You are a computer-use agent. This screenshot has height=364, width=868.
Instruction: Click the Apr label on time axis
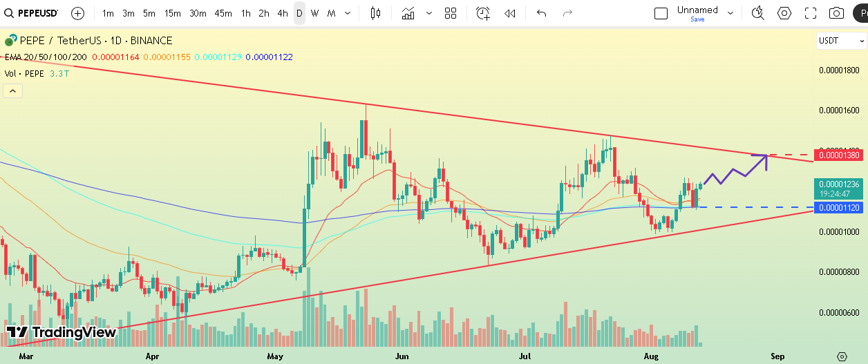[x=153, y=356]
